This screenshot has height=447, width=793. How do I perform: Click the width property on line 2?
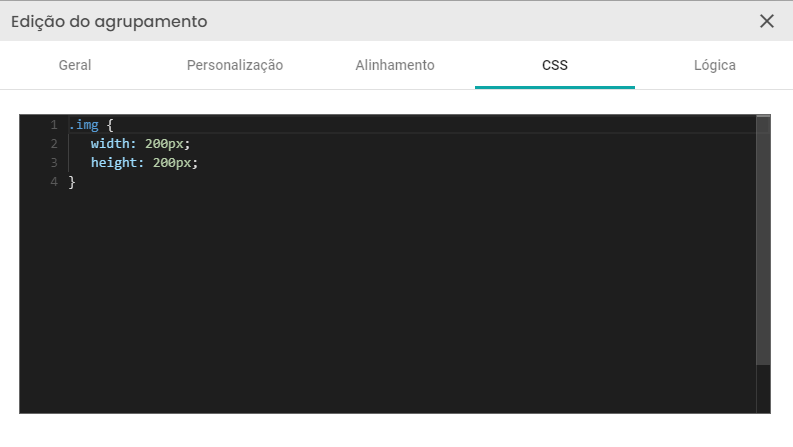110,144
